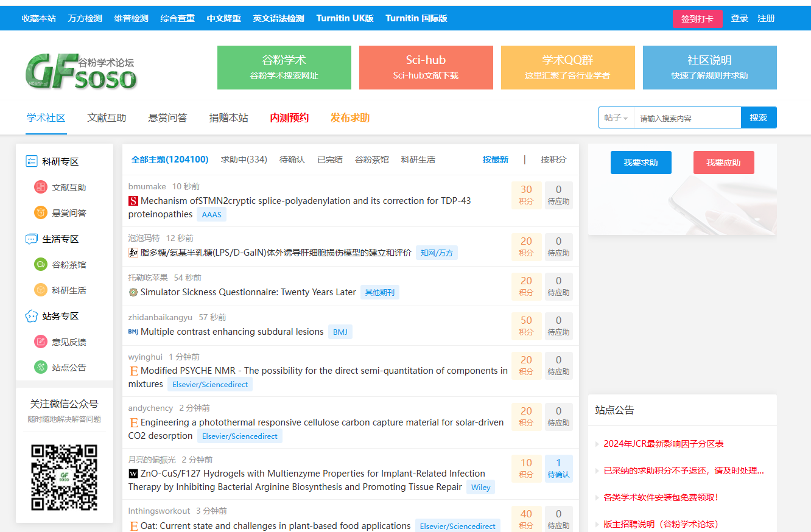This screenshot has width=811, height=532.
Task: Click the 1 待确认 status box
Action: pyautogui.click(x=558, y=468)
